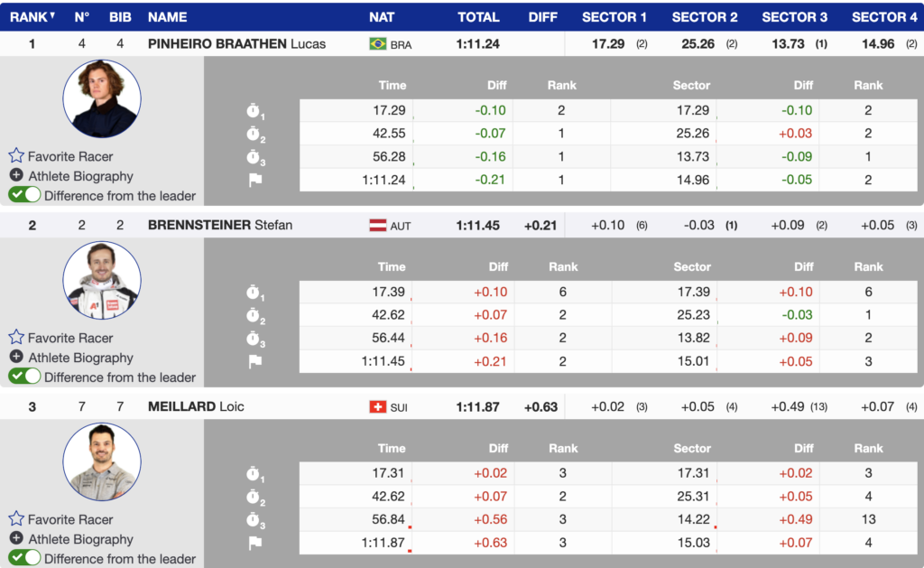Image resolution: width=924 pixels, height=568 pixels.
Task: Click the third intermediate stopwatch icon for Meillard
Action: [x=255, y=520]
